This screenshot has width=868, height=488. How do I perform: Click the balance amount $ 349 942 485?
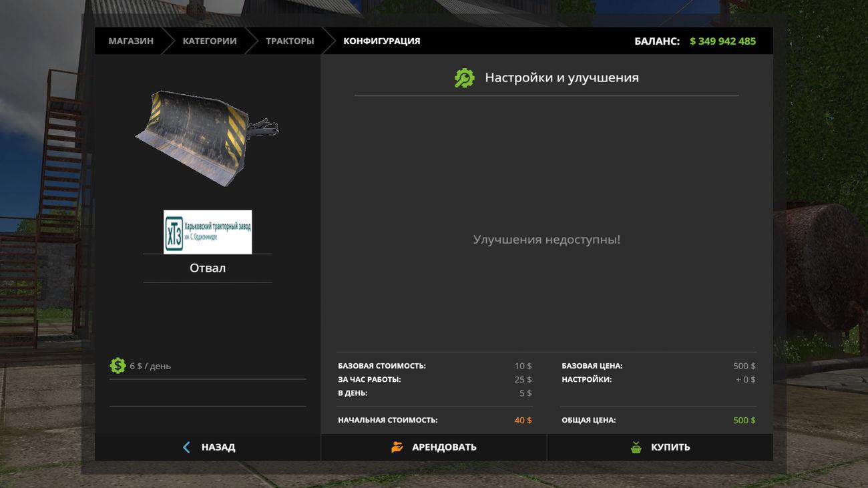722,41
